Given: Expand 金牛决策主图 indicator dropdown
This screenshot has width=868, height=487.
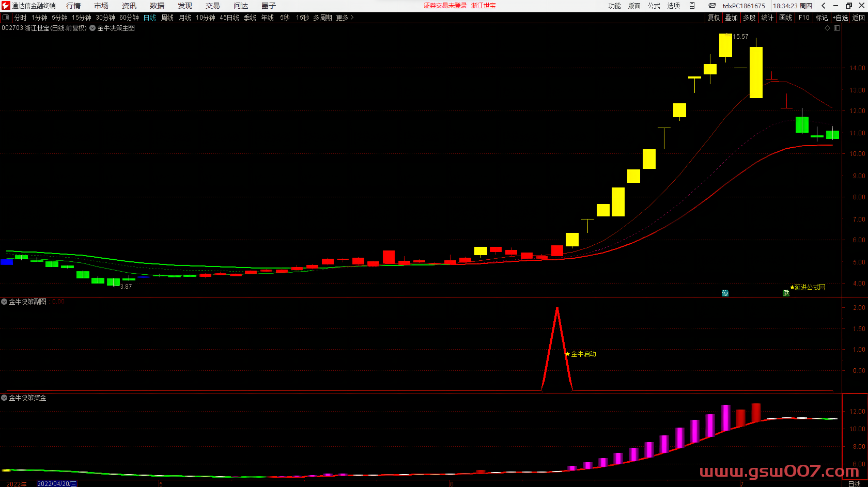Looking at the screenshot, I should click(92, 28).
